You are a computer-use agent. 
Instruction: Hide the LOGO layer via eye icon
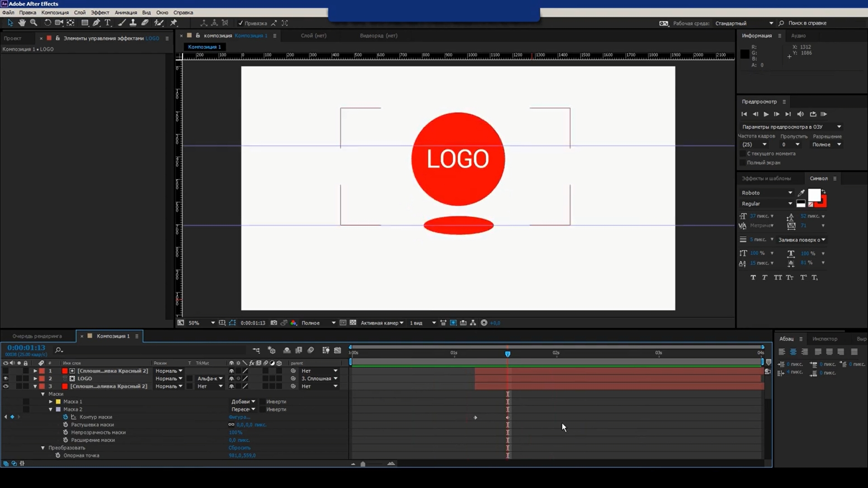(x=6, y=379)
